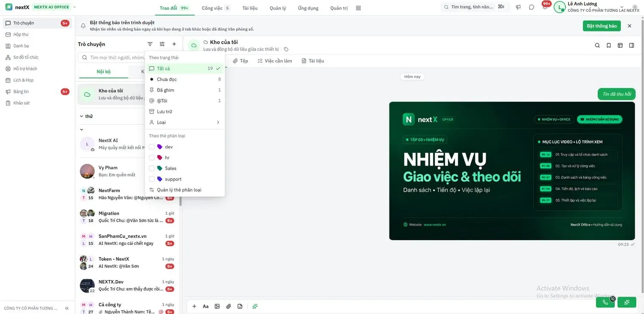
Task: Open the announcements megaphone icon in top bar
Action: [519, 7]
